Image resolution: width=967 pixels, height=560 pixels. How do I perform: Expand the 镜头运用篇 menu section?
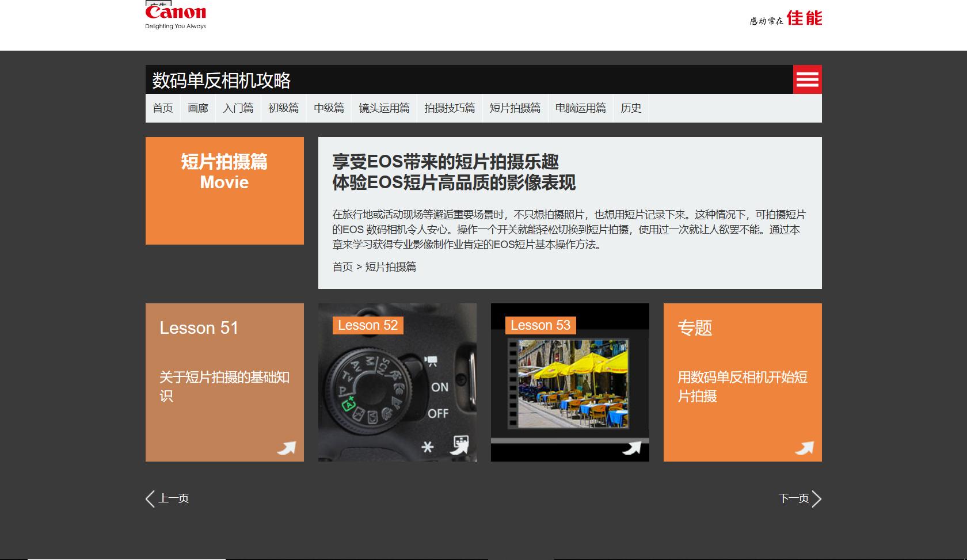pos(384,108)
